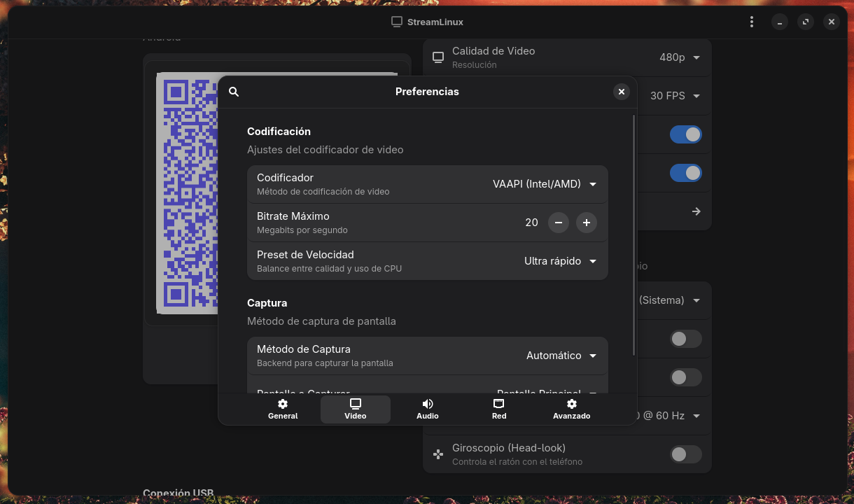Open the Codificador VAAPI dropdown

coord(545,184)
